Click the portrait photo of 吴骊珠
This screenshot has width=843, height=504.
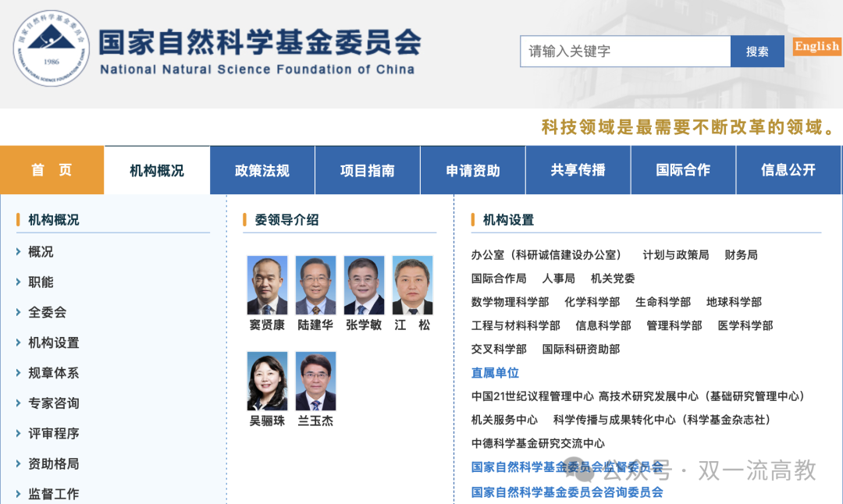click(x=267, y=381)
